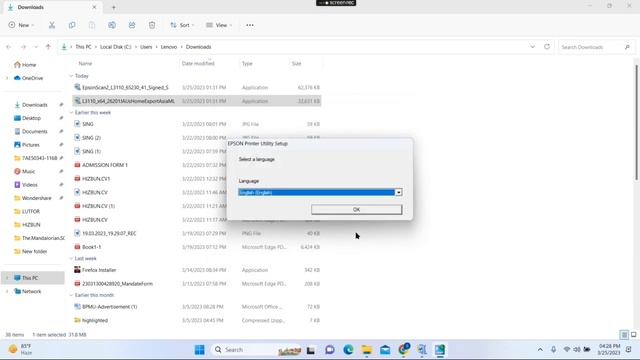Click Users in the breadcrumb path

pos(146,47)
